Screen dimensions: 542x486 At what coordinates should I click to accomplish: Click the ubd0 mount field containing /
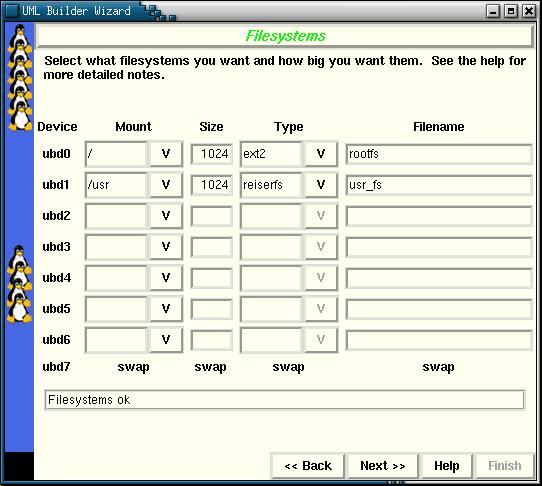pos(117,153)
